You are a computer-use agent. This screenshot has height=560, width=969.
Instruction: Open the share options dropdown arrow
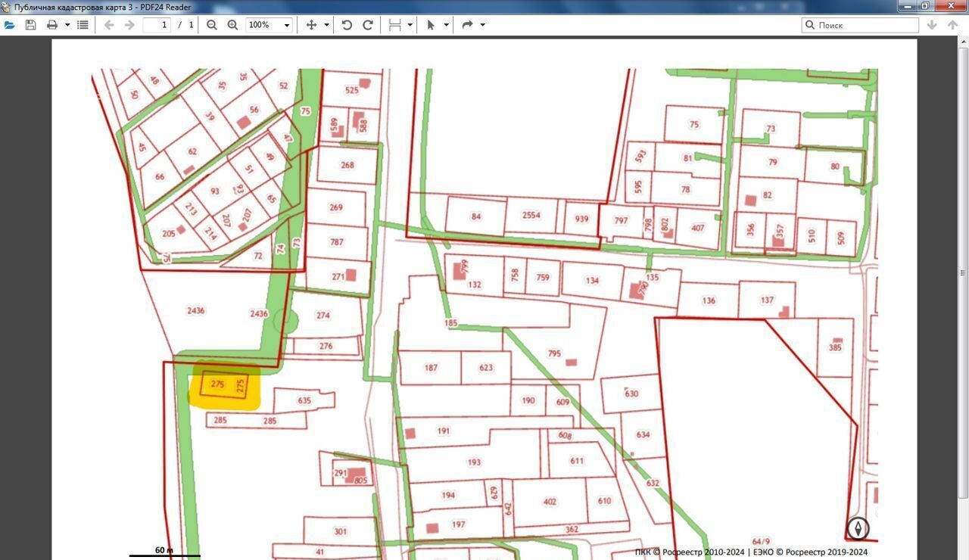pos(482,25)
